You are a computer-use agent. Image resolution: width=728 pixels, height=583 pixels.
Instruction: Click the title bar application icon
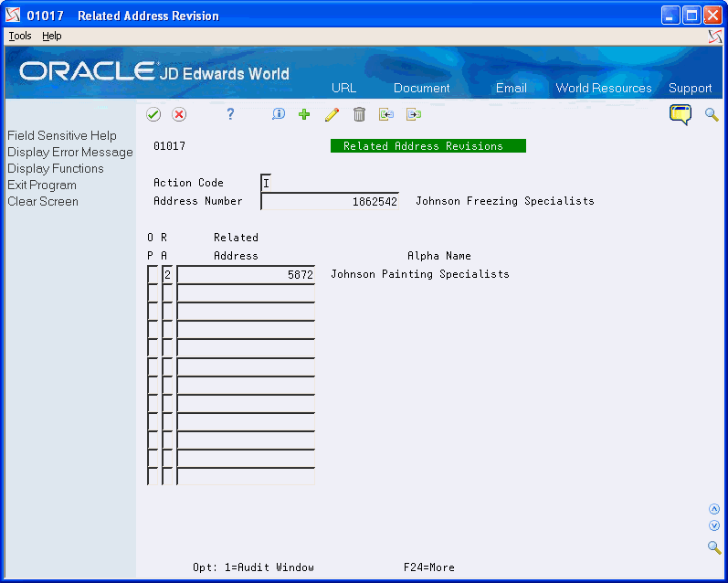click(x=13, y=15)
